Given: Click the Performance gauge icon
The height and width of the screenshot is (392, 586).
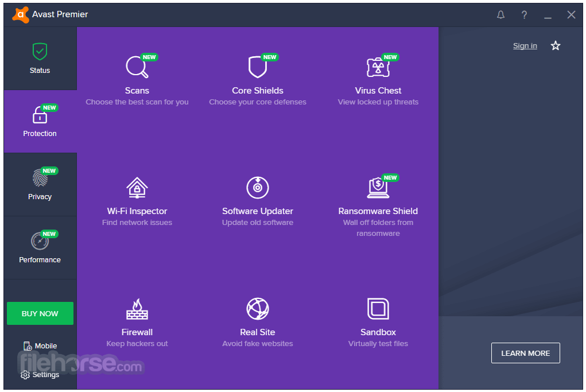Looking at the screenshot, I should 40,241.
